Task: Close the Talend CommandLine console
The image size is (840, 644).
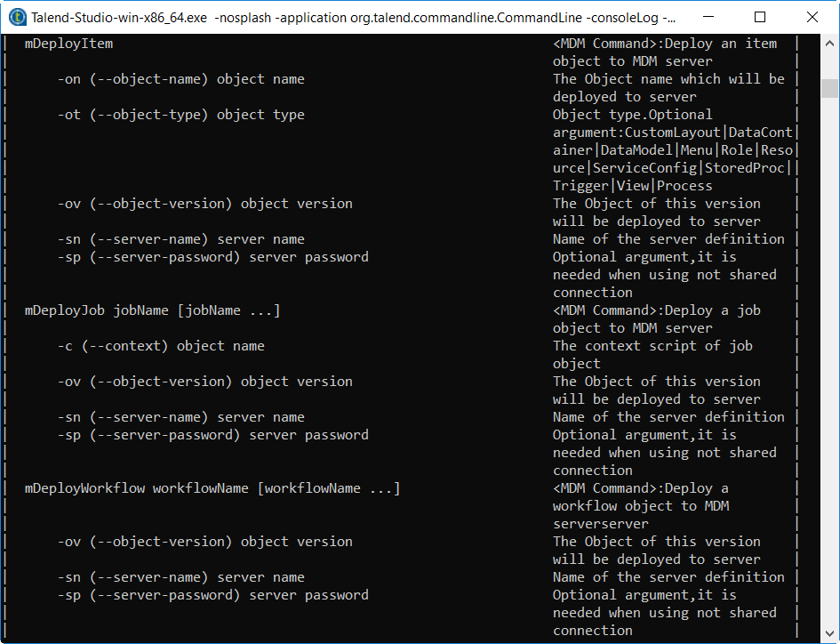Action: coord(811,17)
